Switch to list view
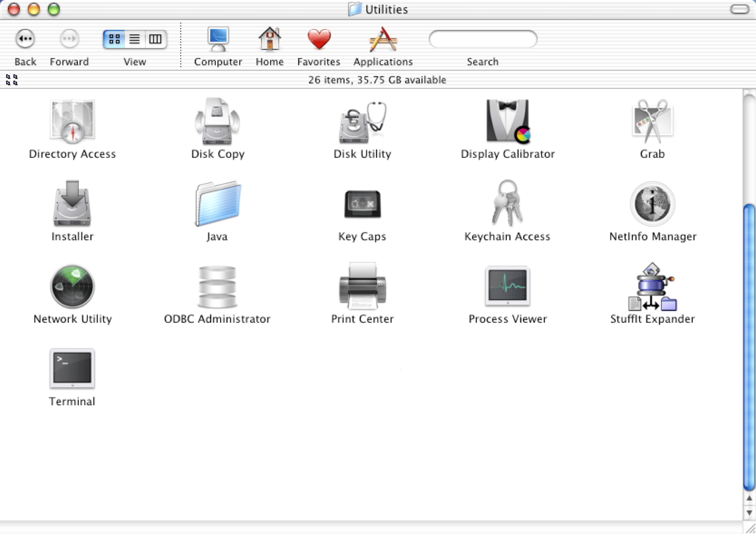The width and height of the screenshot is (756, 534). 135,39
